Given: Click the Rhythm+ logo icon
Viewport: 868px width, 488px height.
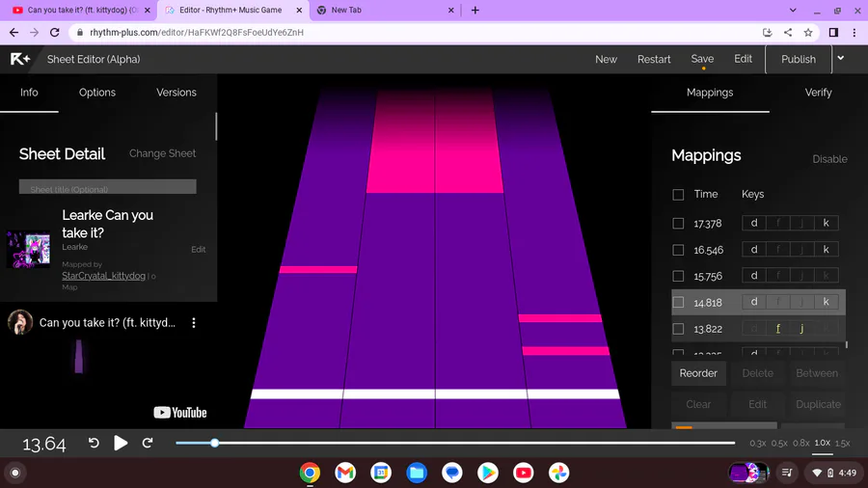Looking at the screenshot, I should pos(20,59).
